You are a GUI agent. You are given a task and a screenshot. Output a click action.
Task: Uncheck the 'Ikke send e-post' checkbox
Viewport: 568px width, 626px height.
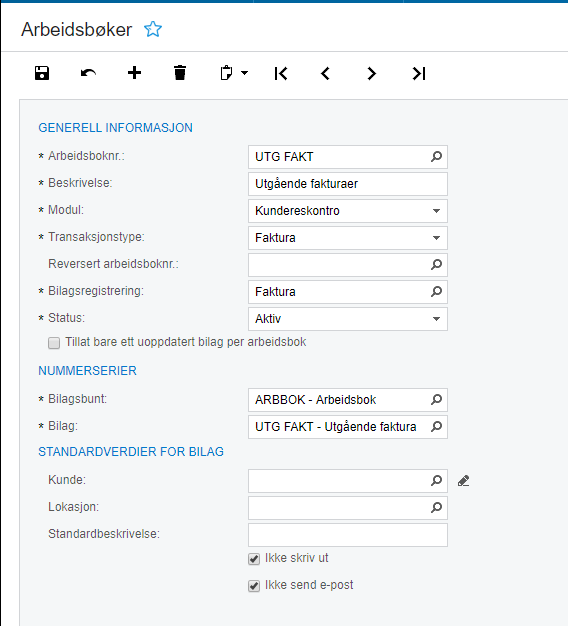pyautogui.click(x=254, y=586)
